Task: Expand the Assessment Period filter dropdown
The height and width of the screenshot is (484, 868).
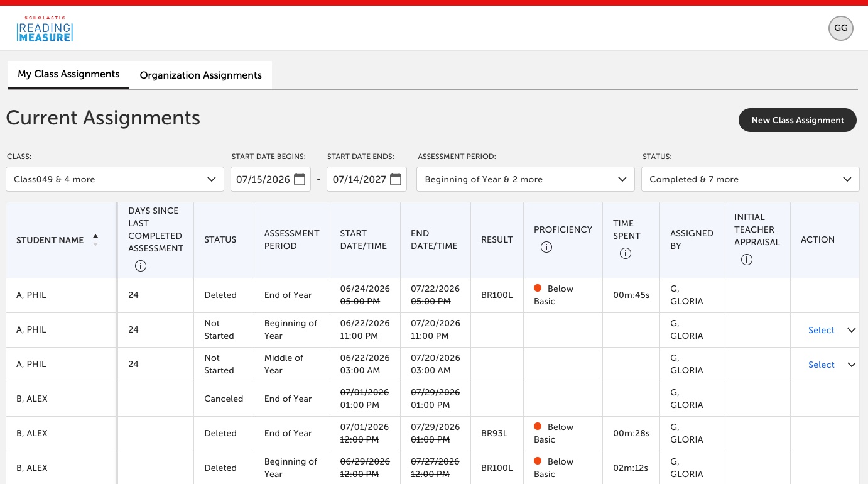Action: (x=526, y=179)
